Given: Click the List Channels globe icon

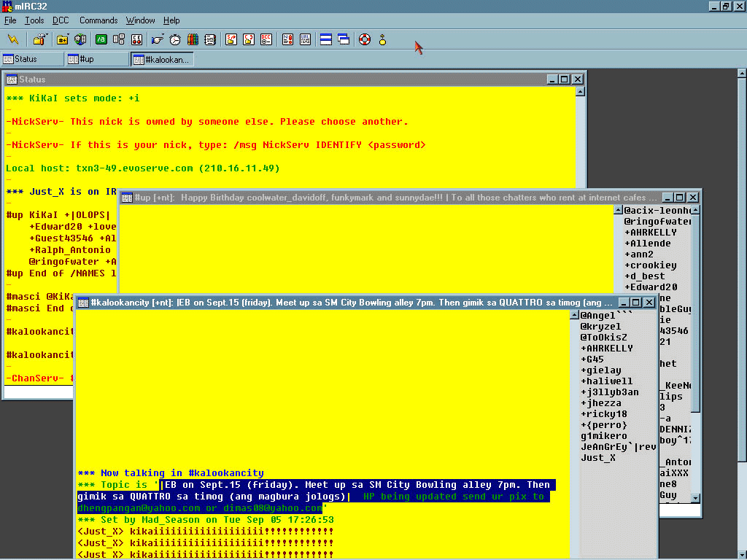Looking at the screenshot, I should pos(80,39).
